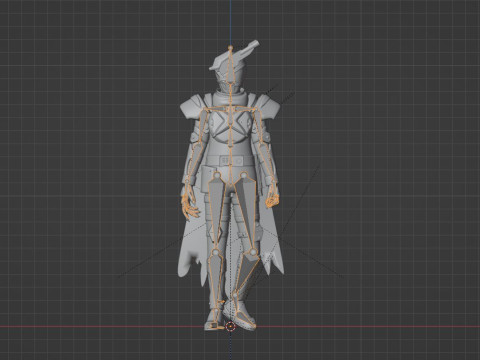Click the belt buckle on the character's waist

pyautogui.click(x=230, y=161)
